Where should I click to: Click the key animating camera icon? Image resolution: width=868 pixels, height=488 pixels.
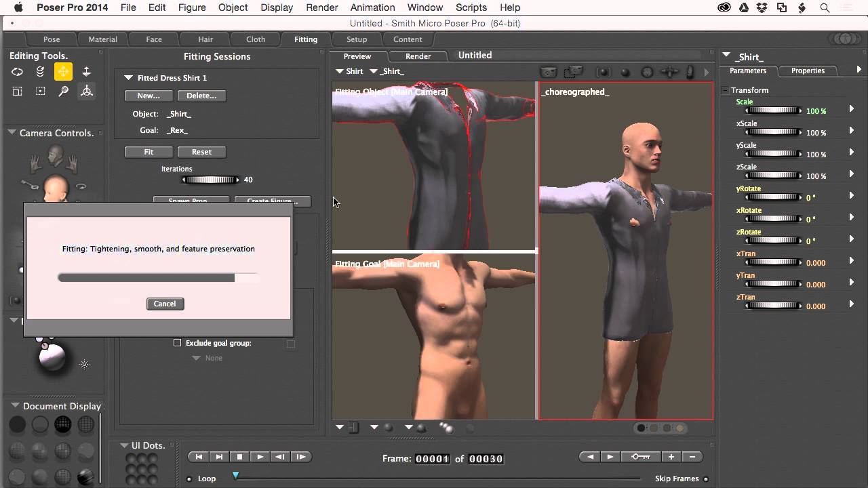pyautogui.click(x=29, y=184)
